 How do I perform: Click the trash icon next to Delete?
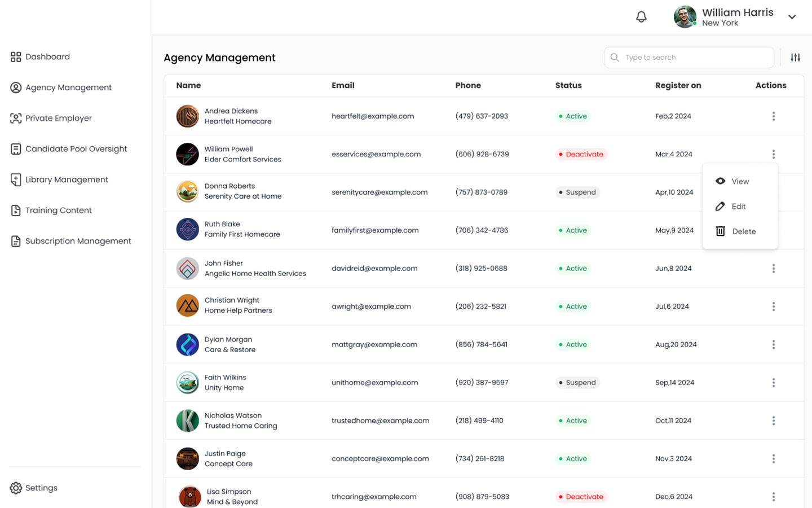tap(720, 231)
